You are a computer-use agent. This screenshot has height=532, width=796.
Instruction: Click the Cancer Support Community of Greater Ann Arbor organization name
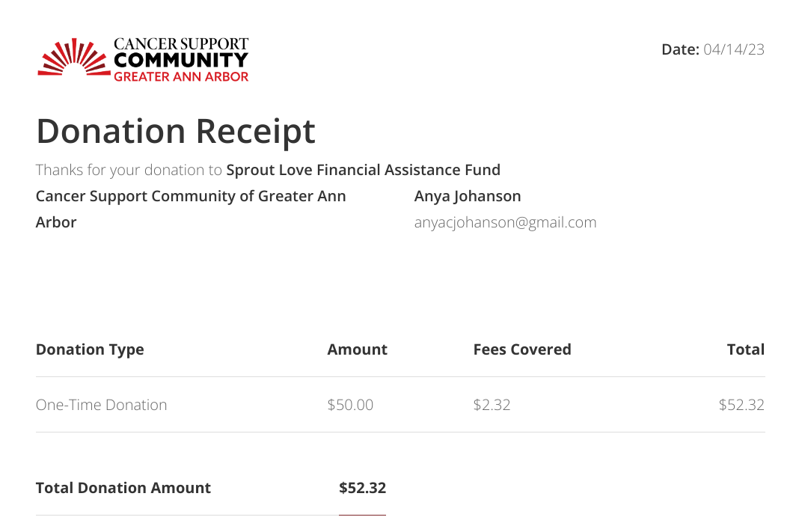click(191, 196)
